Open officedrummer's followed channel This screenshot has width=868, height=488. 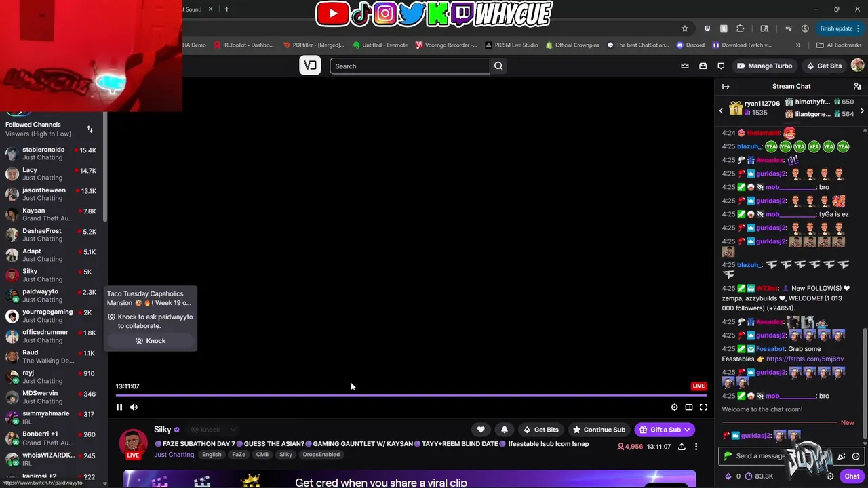click(x=52, y=336)
